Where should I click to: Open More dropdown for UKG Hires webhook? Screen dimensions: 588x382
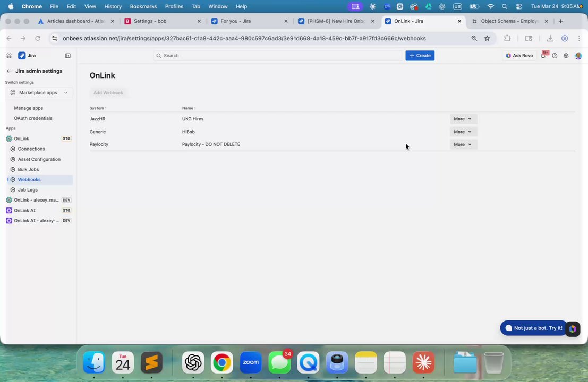[463, 119]
